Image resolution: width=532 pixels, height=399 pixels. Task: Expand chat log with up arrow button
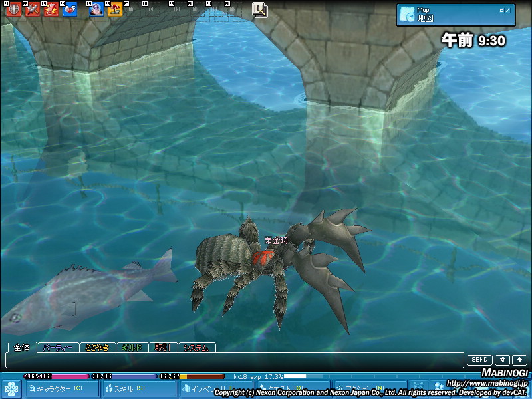pos(519,360)
